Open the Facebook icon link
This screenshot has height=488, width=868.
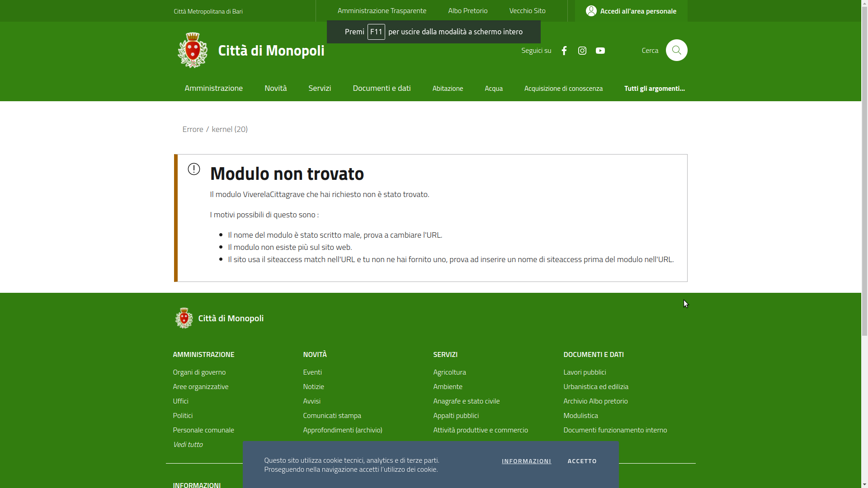564,51
